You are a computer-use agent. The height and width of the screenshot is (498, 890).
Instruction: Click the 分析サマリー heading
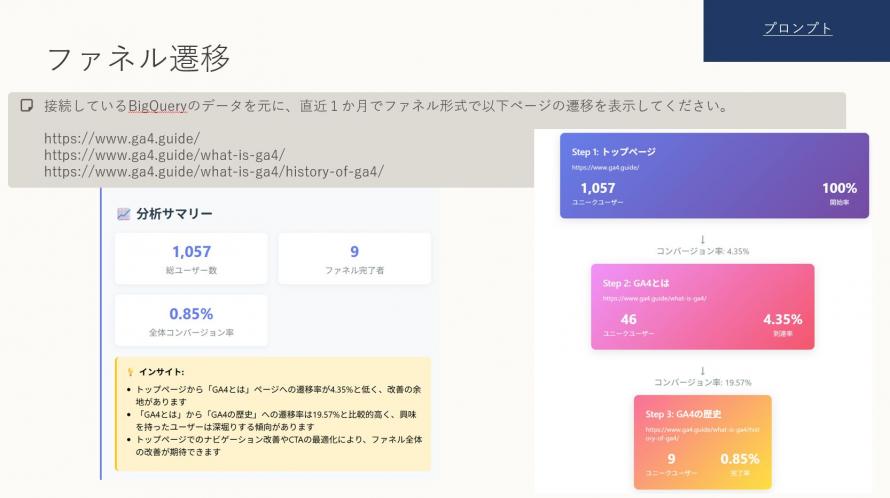pos(174,214)
